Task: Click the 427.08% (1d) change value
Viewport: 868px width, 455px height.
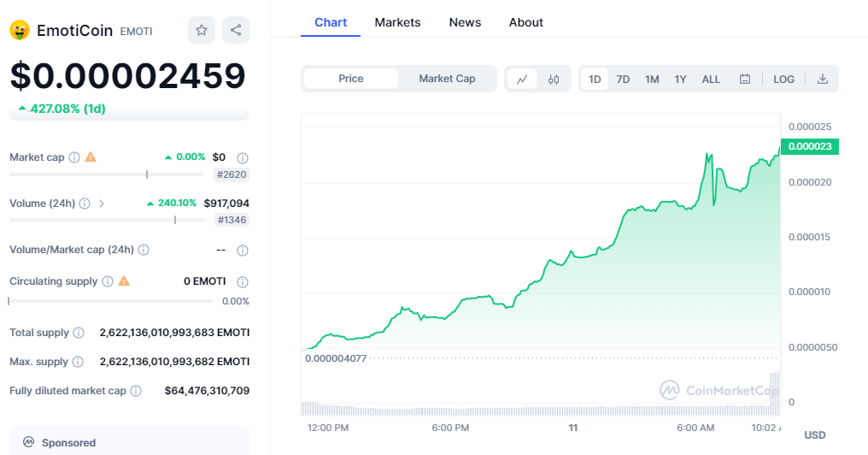Action: 67,109
